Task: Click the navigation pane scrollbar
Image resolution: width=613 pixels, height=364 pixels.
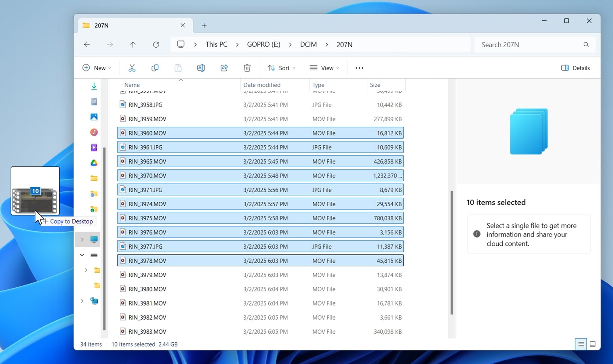Action: (x=104, y=238)
